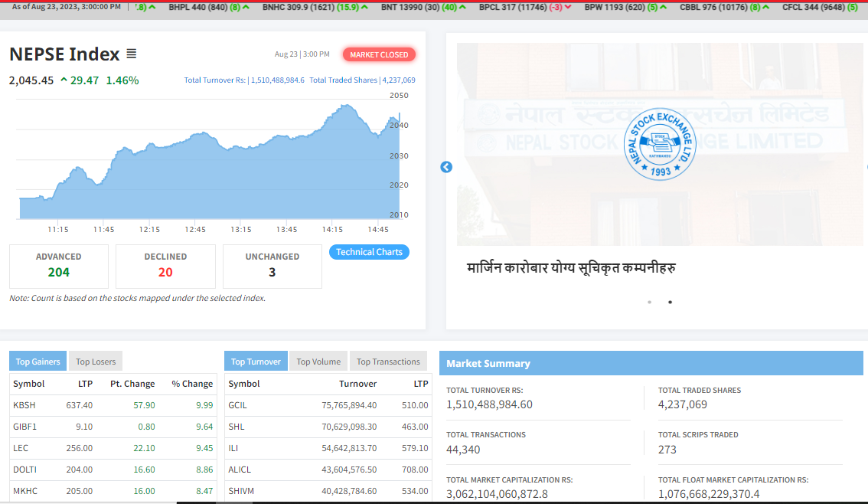The width and height of the screenshot is (868, 504).
Task: Open the SHIVM symbol in Top Turnover
Action: 241,491
